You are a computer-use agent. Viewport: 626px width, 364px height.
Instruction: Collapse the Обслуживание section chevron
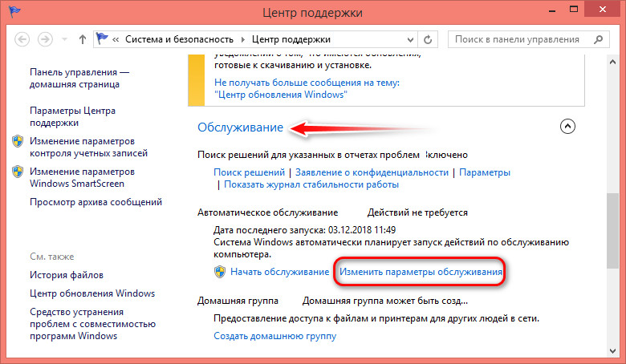point(567,127)
